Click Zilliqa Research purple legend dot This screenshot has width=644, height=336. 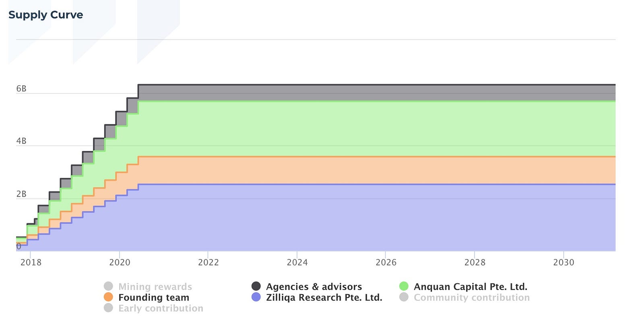coord(256,297)
